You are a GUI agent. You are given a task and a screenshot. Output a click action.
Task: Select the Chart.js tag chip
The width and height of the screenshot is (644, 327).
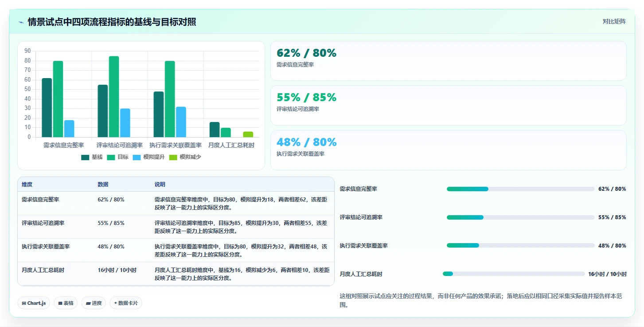[34, 303]
